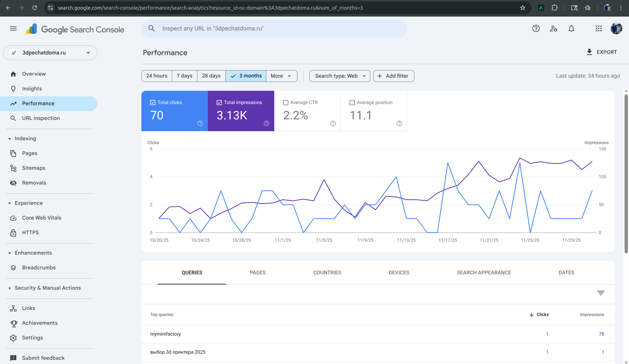Select the 28 days range
This screenshot has width=629, height=364.
coord(211,76)
